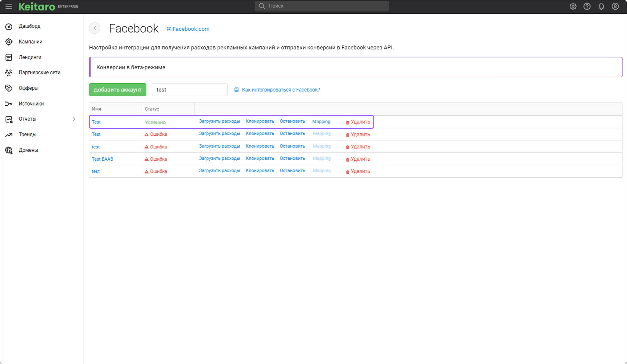
Task: Click the Keitaro logo
Action: point(37,6)
